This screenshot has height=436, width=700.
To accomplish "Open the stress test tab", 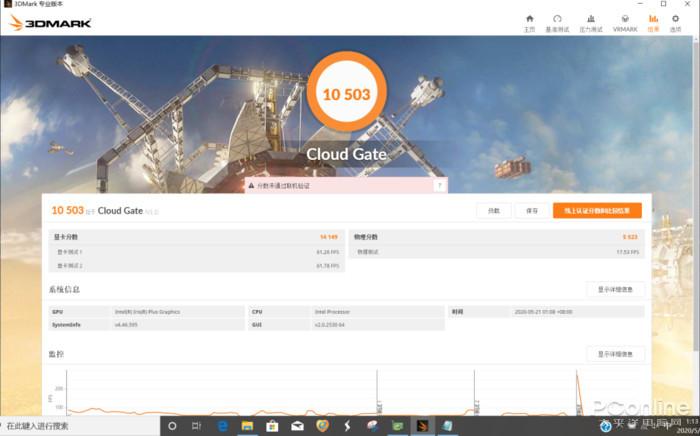I will 591,23.
